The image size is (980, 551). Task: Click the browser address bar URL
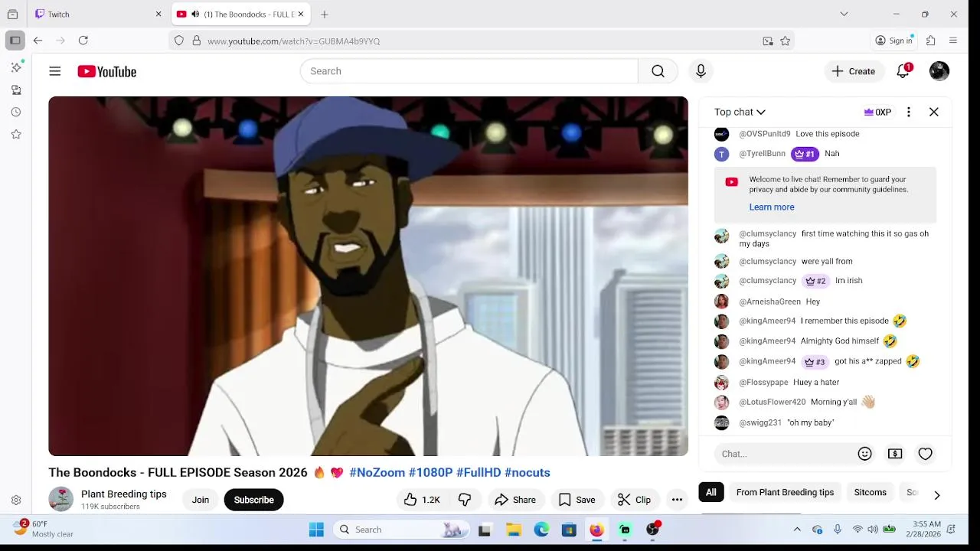pos(294,41)
